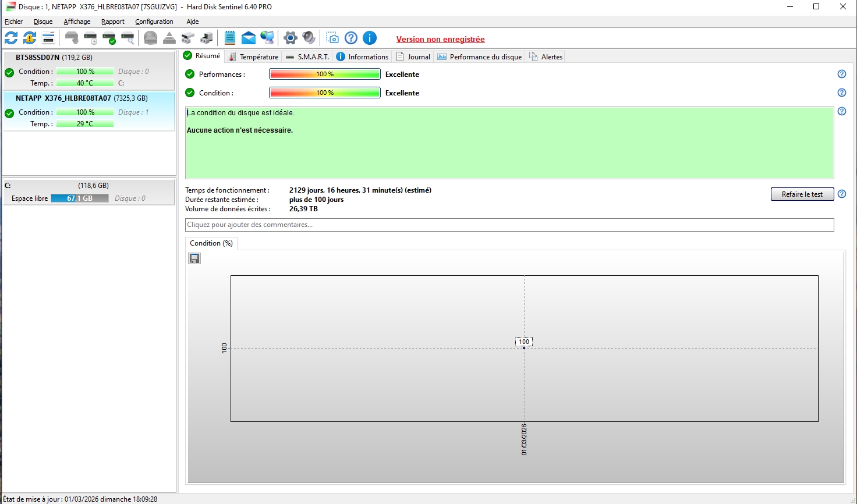This screenshot has width=857, height=504.
Task: Click the screenshot camera icon
Action: coord(332,38)
